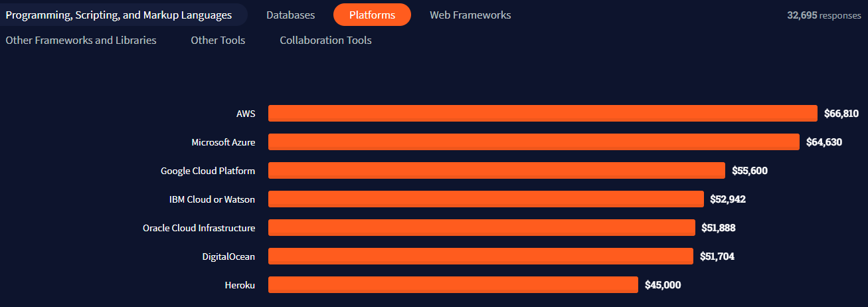Click the DigitalOcean salary bar
This screenshot has height=307, width=868.
(481, 256)
